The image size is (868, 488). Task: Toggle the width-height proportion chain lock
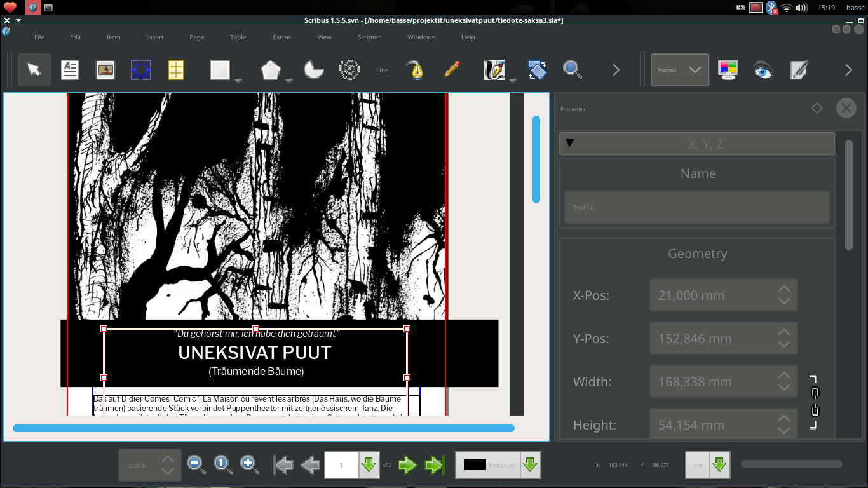[815, 402]
